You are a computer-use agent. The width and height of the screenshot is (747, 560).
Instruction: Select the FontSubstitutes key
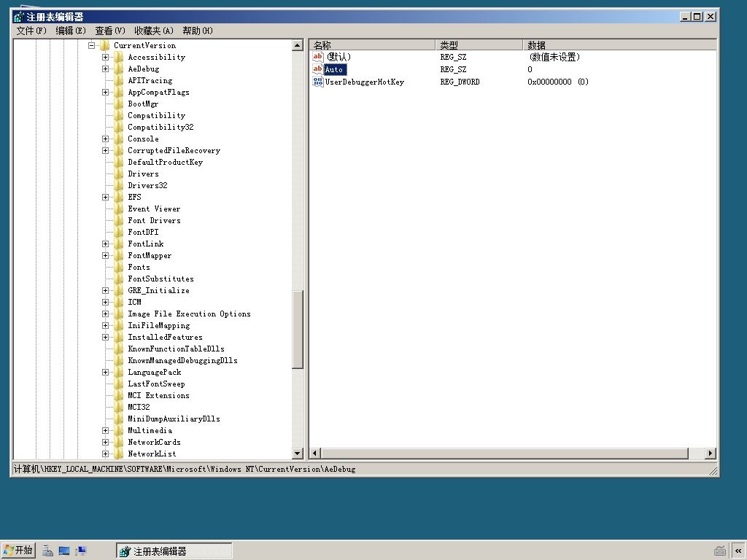point(160,279)
